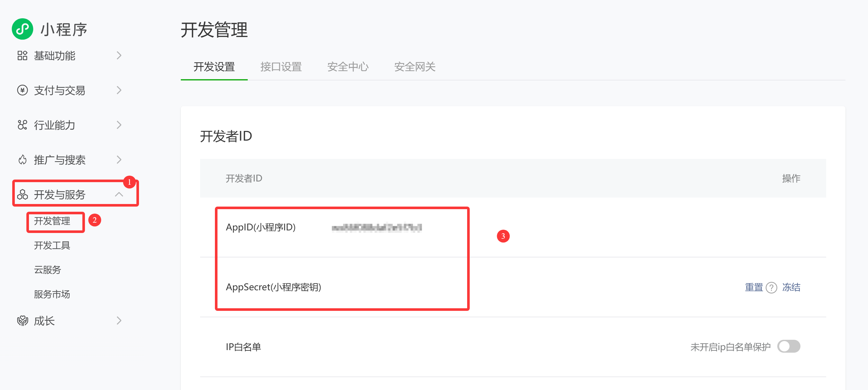
Task: Open 开发工具 in the sidebar
Action: click(52, 246)
